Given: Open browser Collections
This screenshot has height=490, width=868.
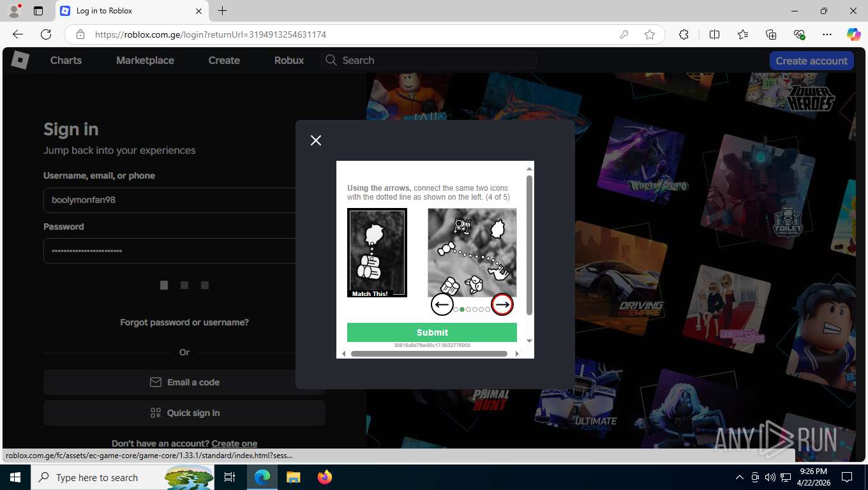Looking at the screenshot, I should (771, 34).
